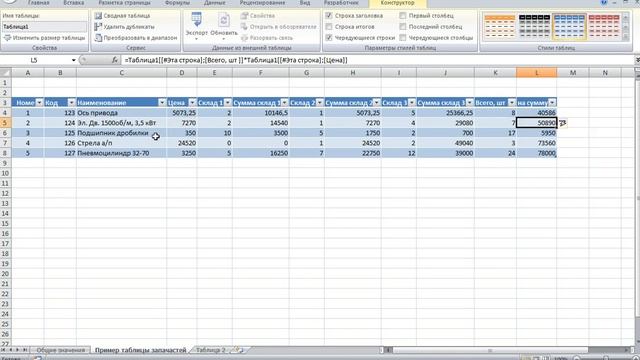This screenshot has height=360, width=640.
Task: Select cell with value 25366,25
Action: tap(445, 113)
